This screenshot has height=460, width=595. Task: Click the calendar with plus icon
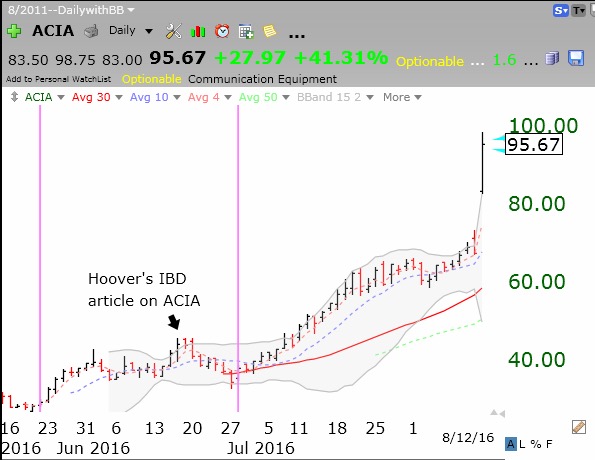click(246, 32)
